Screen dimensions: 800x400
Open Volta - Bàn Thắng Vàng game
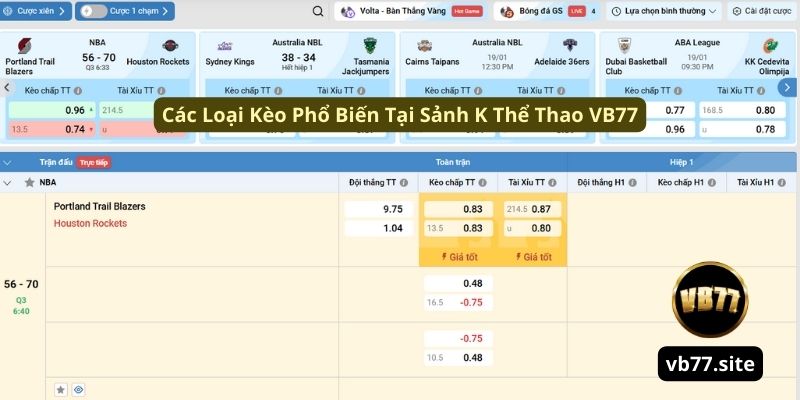point(410,11)
